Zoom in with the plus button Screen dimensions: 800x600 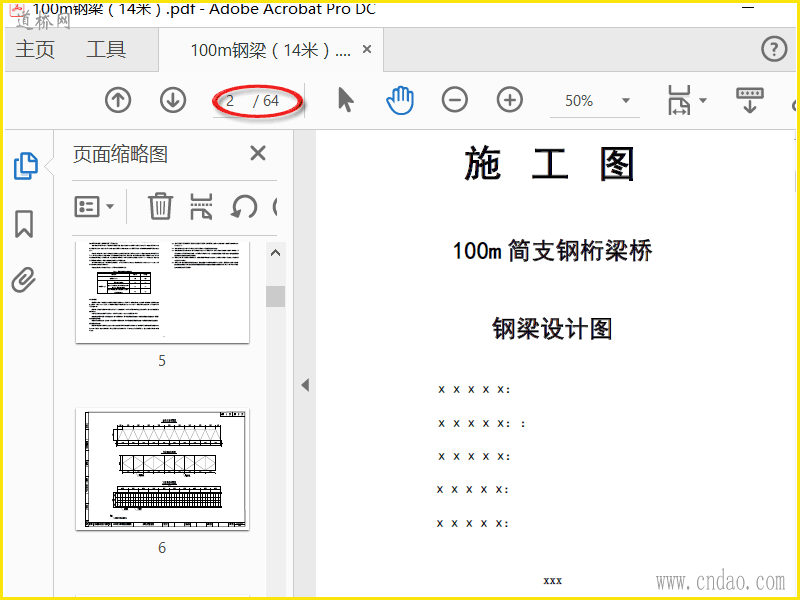click(510, 99)
